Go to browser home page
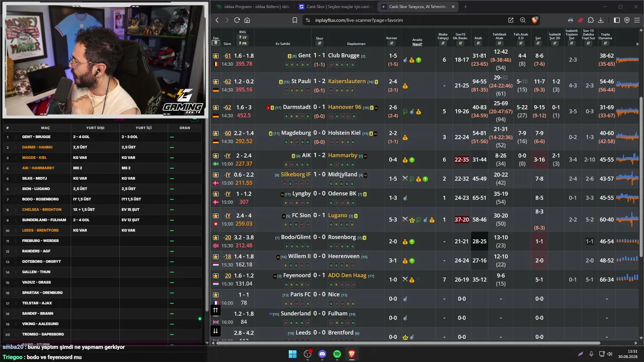 [x=247, y=20]
